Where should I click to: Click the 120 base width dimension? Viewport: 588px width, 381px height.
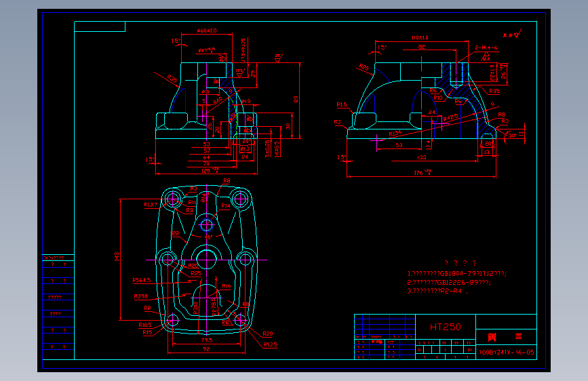210,171
